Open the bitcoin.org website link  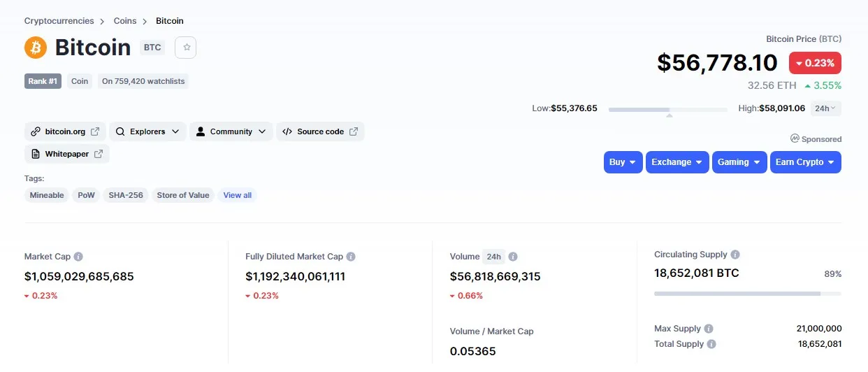[66, 131]
